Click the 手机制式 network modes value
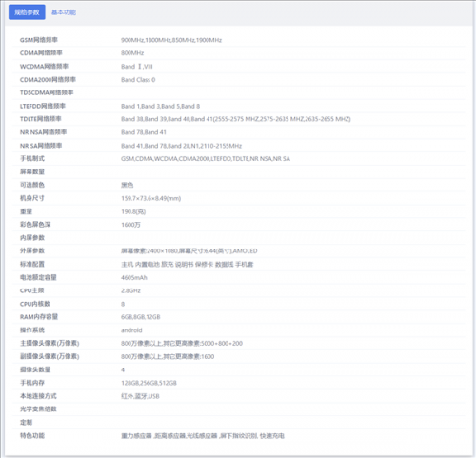Screen dimensions: 476x458 (206, 159)
